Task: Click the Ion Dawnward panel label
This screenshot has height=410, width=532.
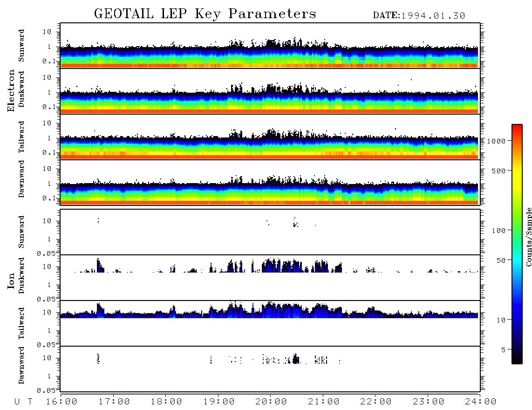Action: pyautogui.click(x=21, y=365)
